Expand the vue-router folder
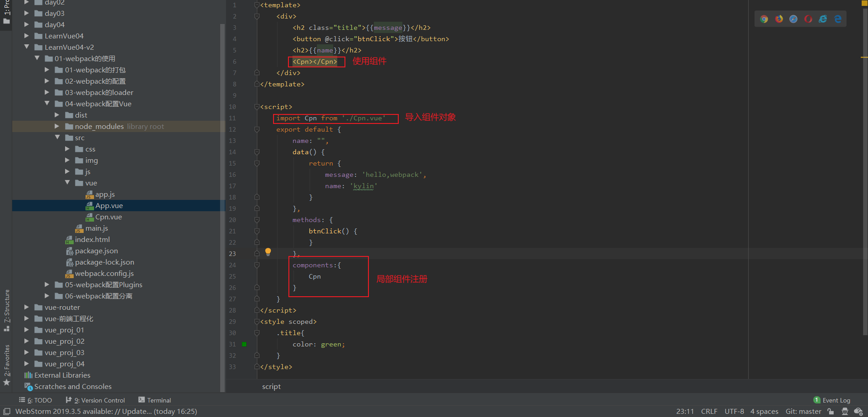The image size is (868, 417). click(x=27, y=307)
